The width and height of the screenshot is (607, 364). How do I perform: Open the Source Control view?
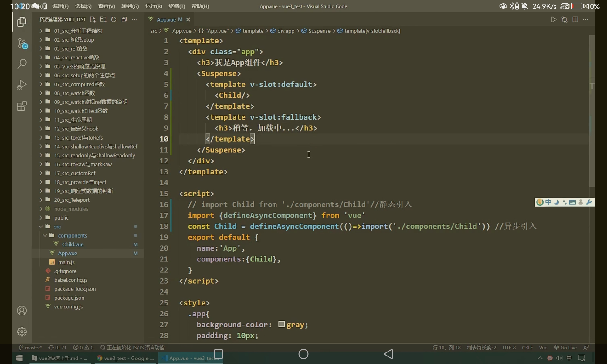(x=22, y=43)
